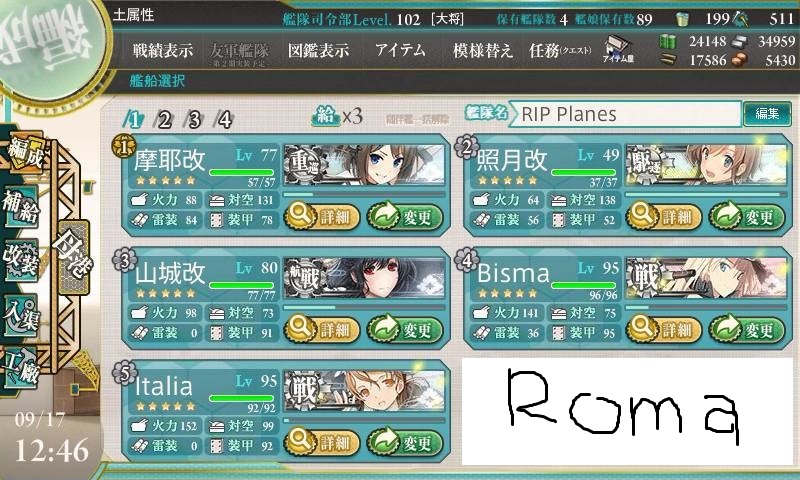Click the 給 supply all fleet icon

tap(325, 116)
